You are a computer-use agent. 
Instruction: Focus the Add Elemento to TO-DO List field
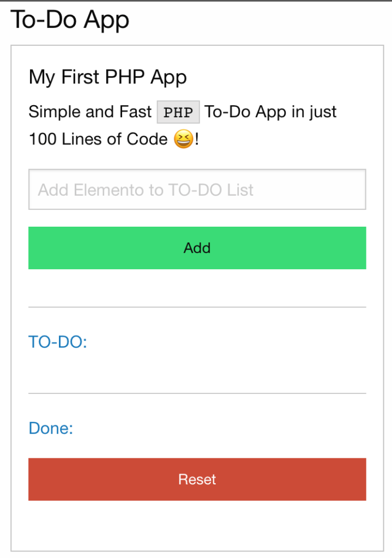[197, 189]
